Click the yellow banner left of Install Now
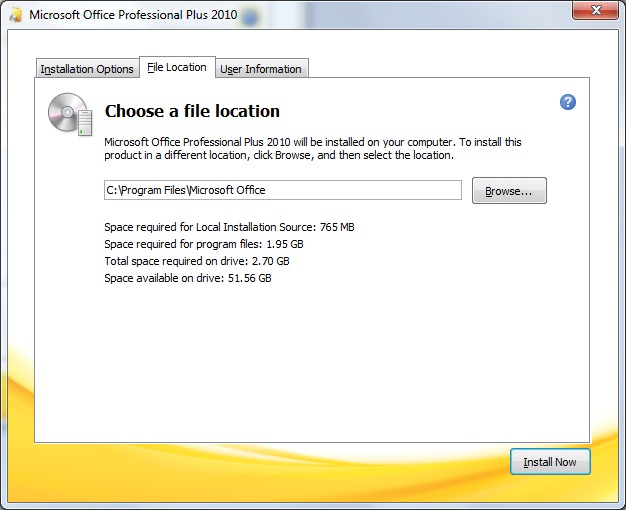The height and width of the screenshot is (510, 626). (x=260, y=471)
